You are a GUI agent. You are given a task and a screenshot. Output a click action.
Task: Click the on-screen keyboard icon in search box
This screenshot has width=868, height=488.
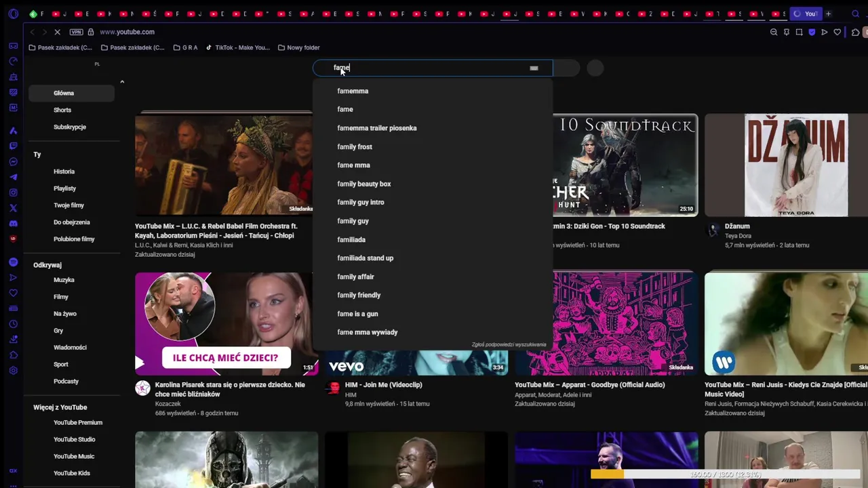point(534,68)
